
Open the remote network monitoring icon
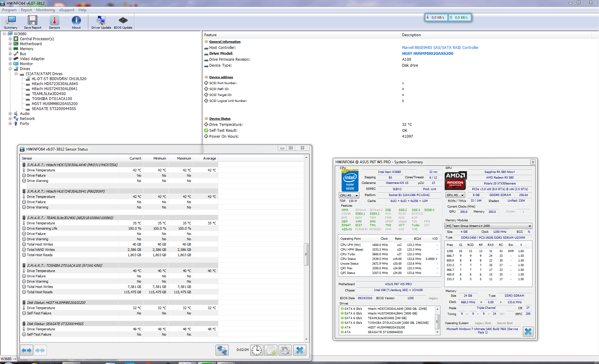(x=222, y=350)
